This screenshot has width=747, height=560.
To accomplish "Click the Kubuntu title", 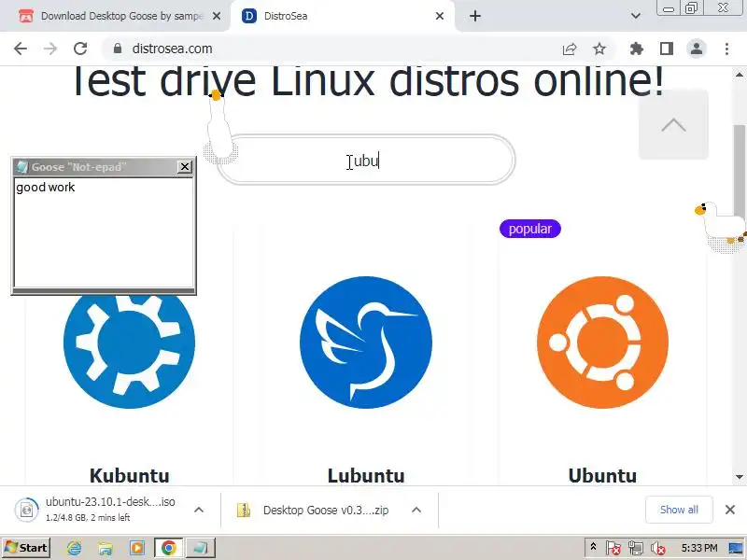I will [x=129, y=476].
